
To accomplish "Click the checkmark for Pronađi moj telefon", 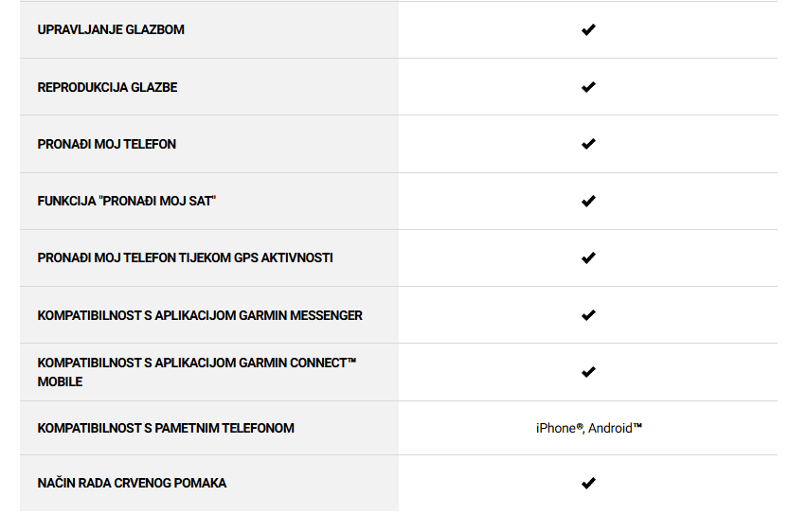I will pyautogui.click(x=588, y=144).
